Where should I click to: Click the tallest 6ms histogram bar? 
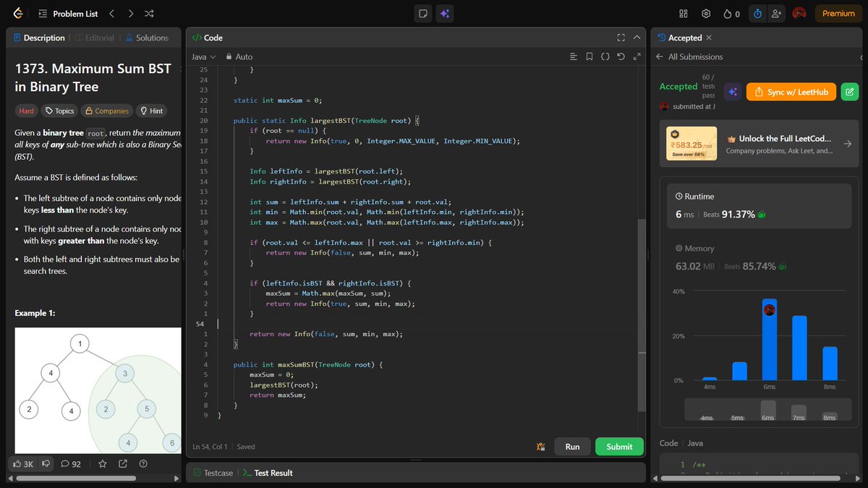pyautogui.click(x=769, y=339)
